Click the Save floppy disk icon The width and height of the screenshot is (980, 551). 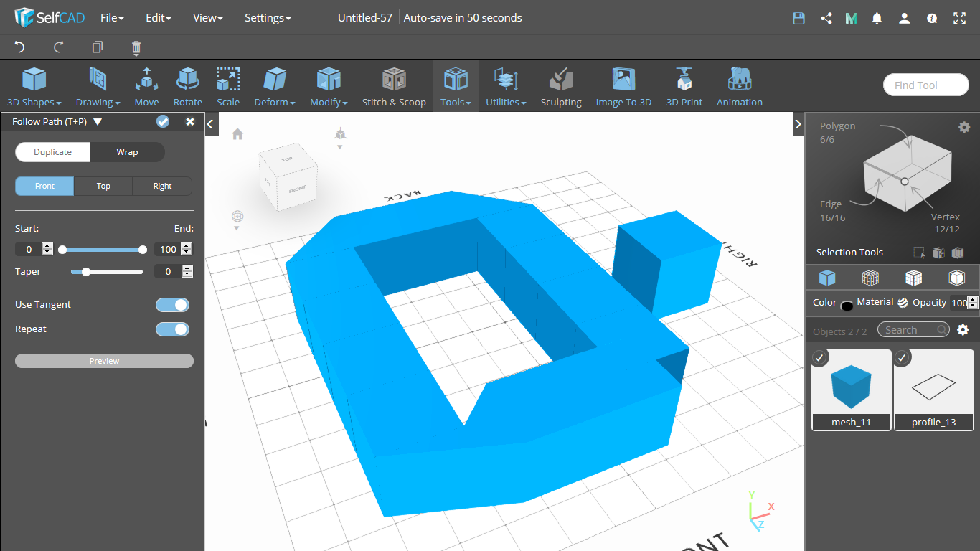tap(798, 19)
